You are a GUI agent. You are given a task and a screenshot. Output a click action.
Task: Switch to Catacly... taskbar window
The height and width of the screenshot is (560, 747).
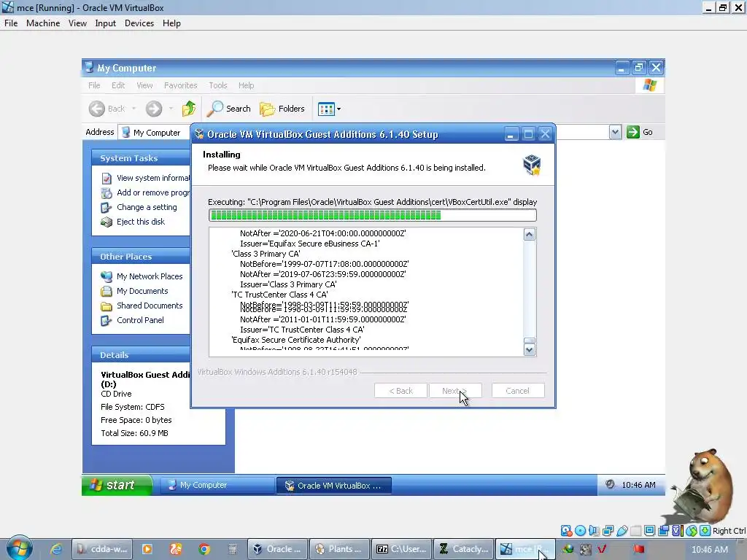(x=463, y=549)
